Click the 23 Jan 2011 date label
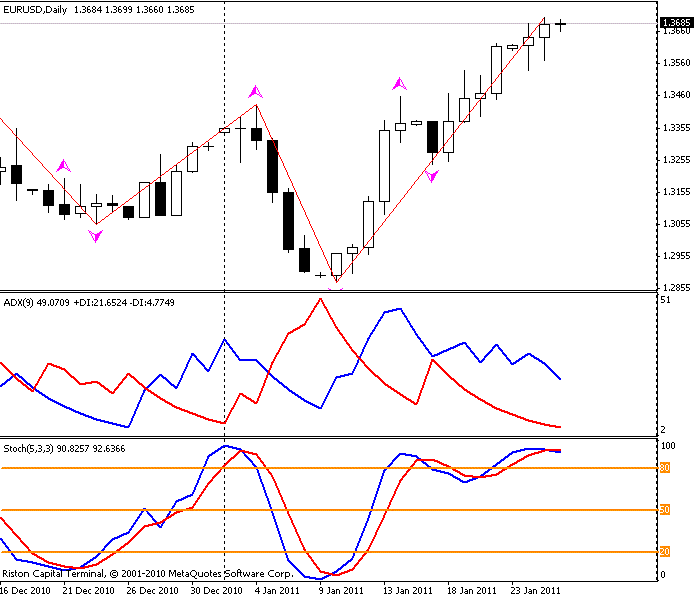This screenshot has width=697, height=599. (x=536, y=591)
